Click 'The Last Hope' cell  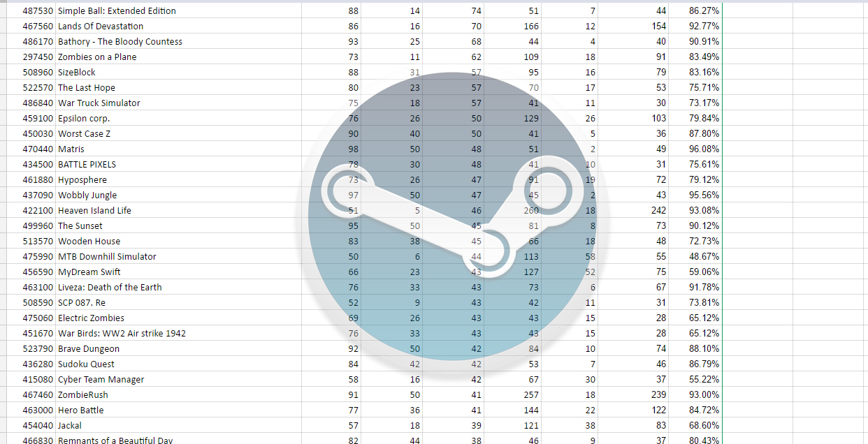pyautogui.click(x=179, y=88)
